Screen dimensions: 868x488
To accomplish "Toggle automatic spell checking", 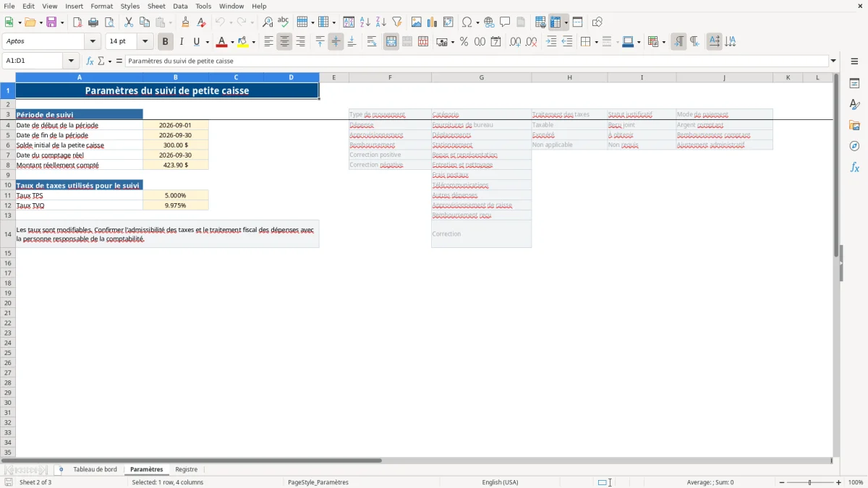I will pos(283,22).
